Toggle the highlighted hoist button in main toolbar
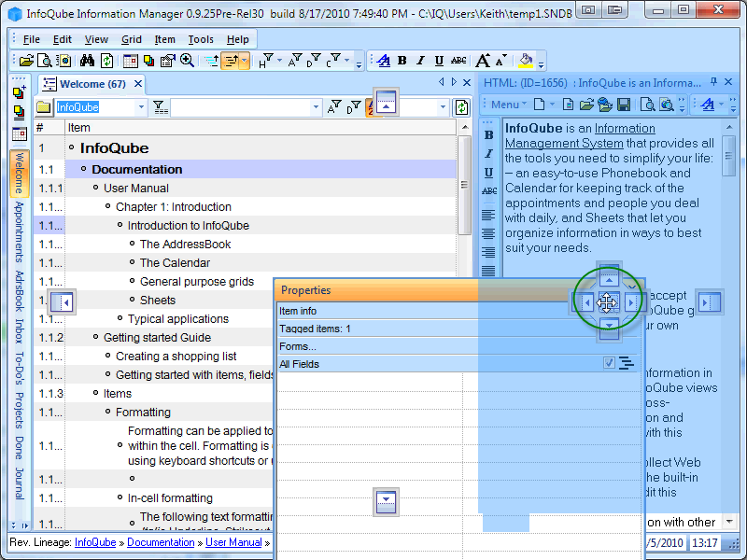The width and height of the screenshot is (747, 560). [x=231, y=61]
